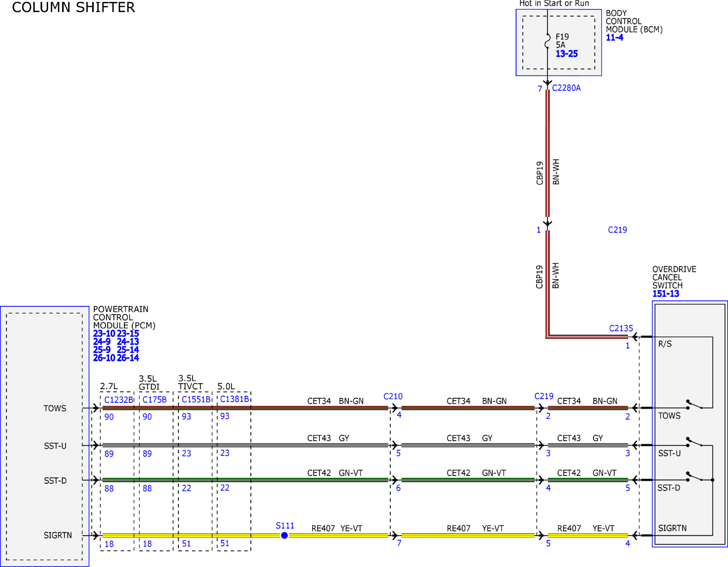Click the pin 7 label on RE407 at C210
The image size is (728, 567).
click(399, 543)
